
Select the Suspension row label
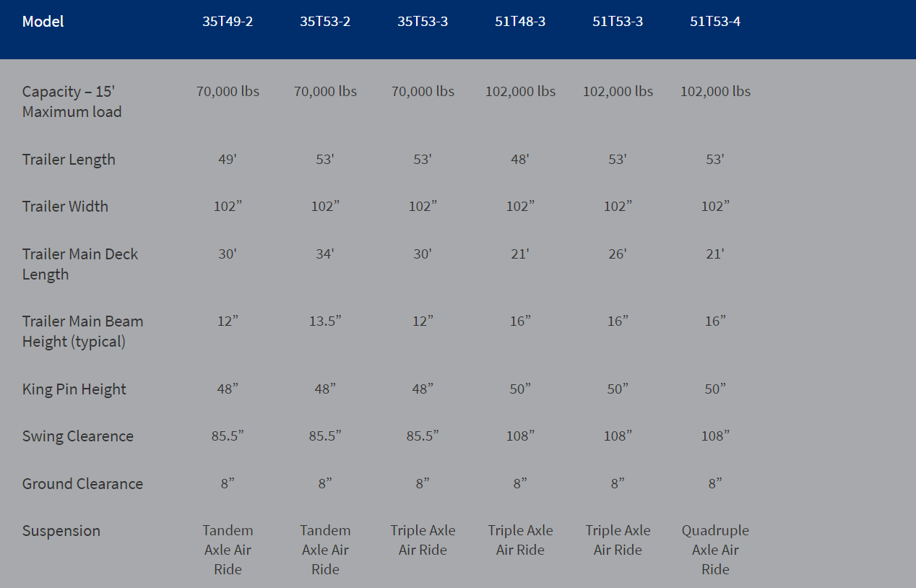(61, 531)
